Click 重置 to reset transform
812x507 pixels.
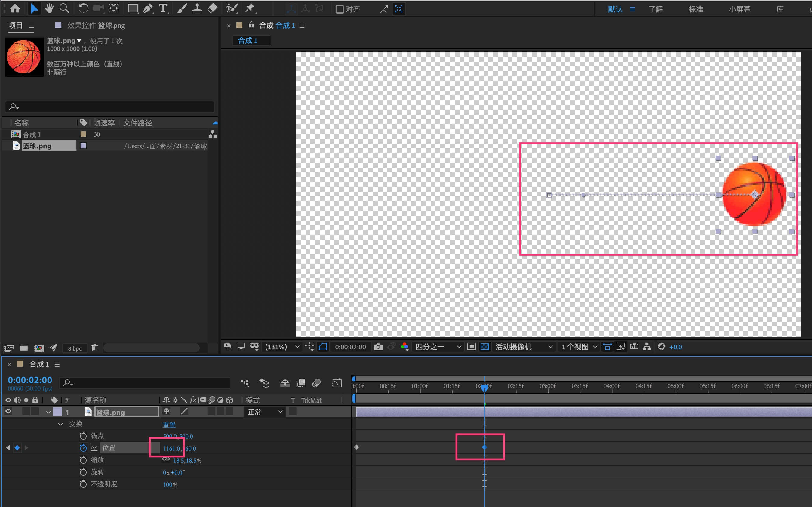point(169,425)
